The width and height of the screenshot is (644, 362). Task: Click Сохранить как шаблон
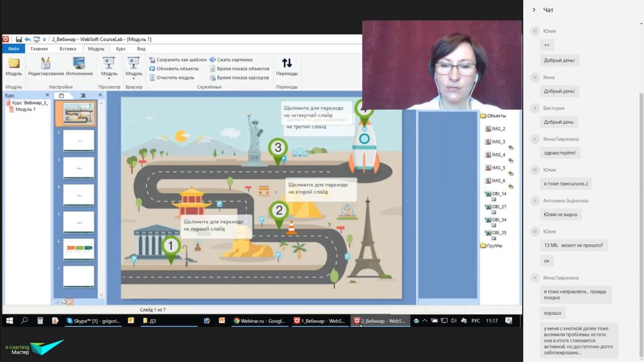tap(178, 60)
